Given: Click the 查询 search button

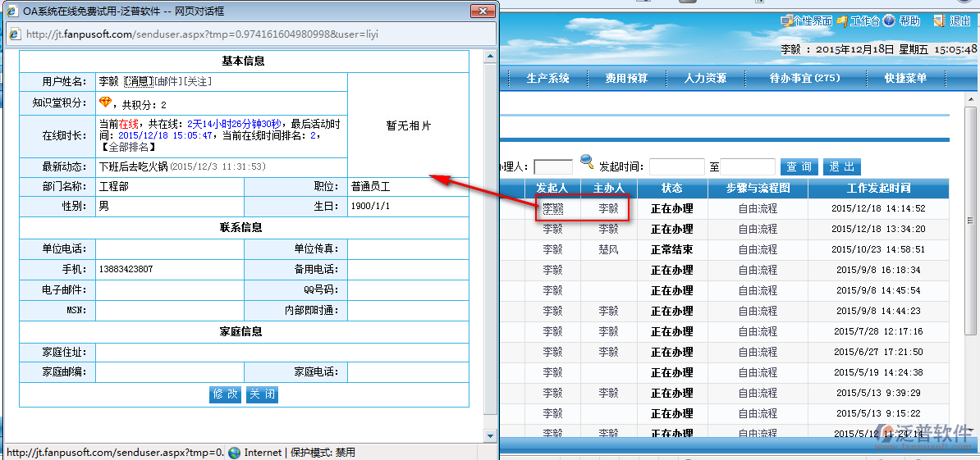Looking at the screenshot, I should coord(799,166).
